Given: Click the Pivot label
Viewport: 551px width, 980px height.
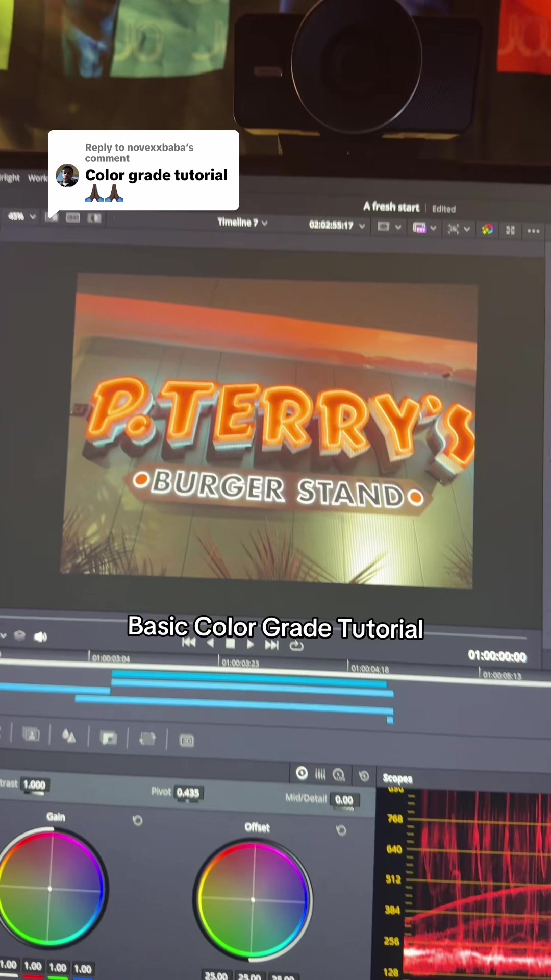Looking at the screenshot, I should tap(161, 791).
